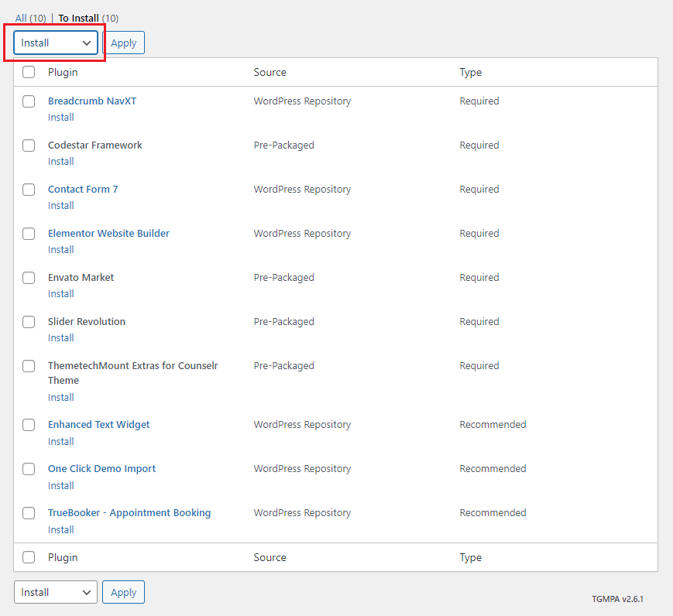Click Install under Envato Market

point(61,294)
